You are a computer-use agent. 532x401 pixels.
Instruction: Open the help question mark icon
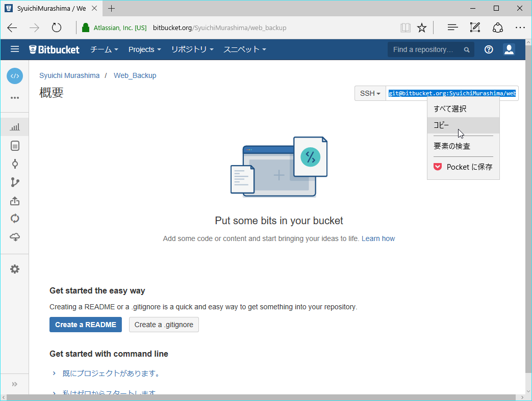click(489, 49)
